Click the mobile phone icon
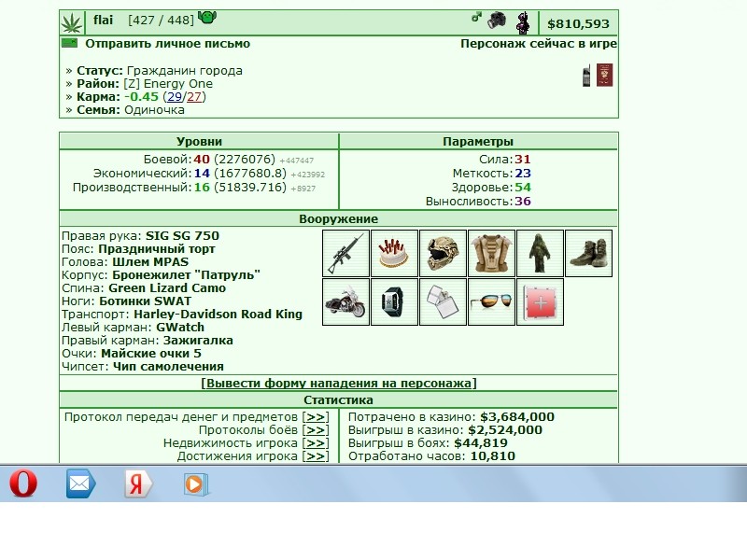The width and height of the screenshot is (747, 560). pyautogui.click(x=586, y=76)
